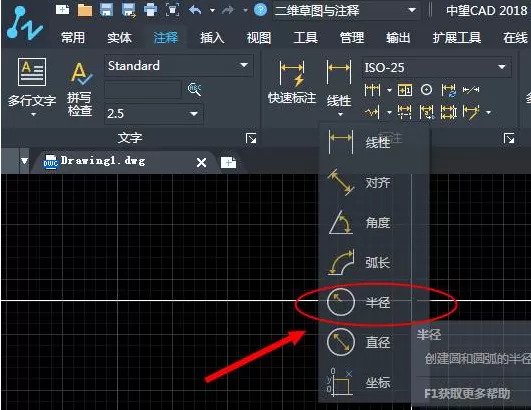This screenshot has width=531, height=410.
Task: Click the Save As icon with arrow
Action: [129, 10]
